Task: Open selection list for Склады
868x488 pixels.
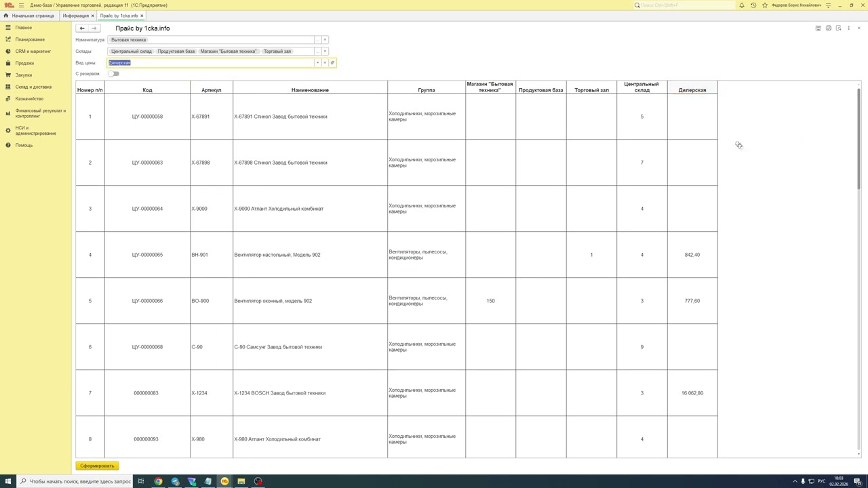Action: click(x=317, y=52)
